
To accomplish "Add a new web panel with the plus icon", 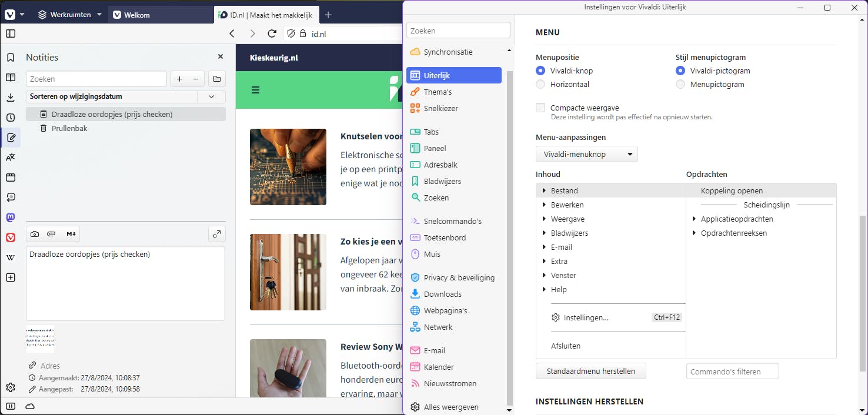I will (x=11, y=277).
